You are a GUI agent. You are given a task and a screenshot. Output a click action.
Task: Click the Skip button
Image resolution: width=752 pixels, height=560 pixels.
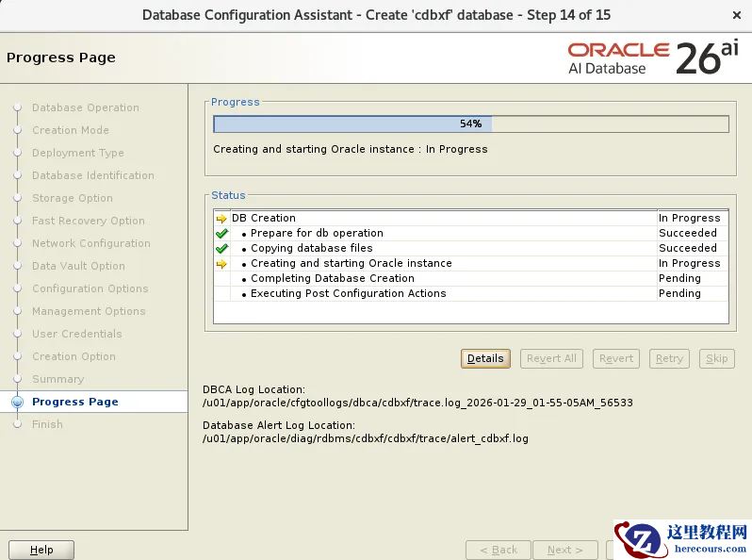(x=716, y=358)
